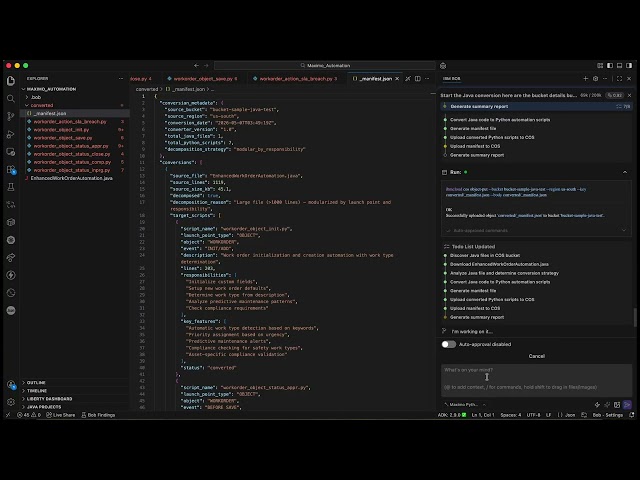Open the Manage gear in activity bar
This screenshot has height=480, width=640.
[11, 402]
